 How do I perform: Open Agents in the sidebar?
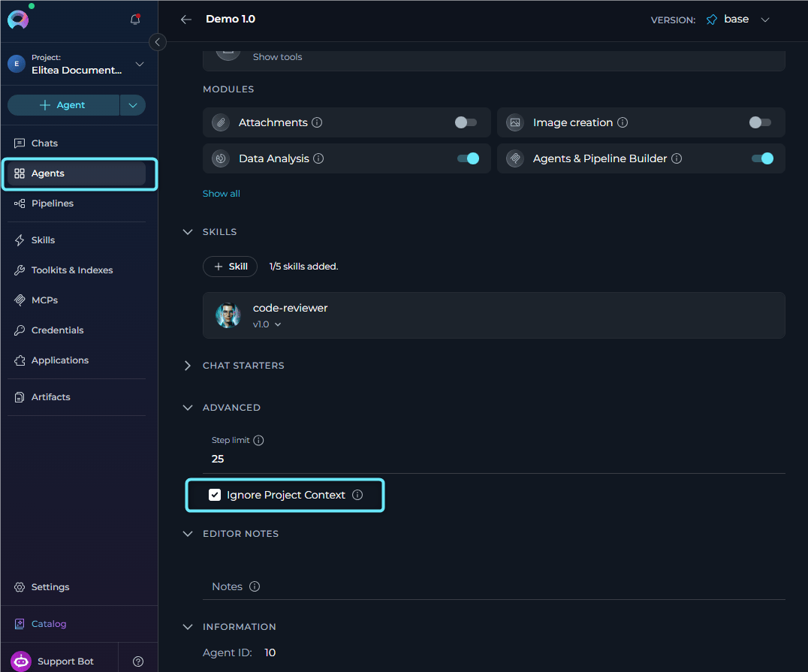pyautogui.click(x=77, y=173)
